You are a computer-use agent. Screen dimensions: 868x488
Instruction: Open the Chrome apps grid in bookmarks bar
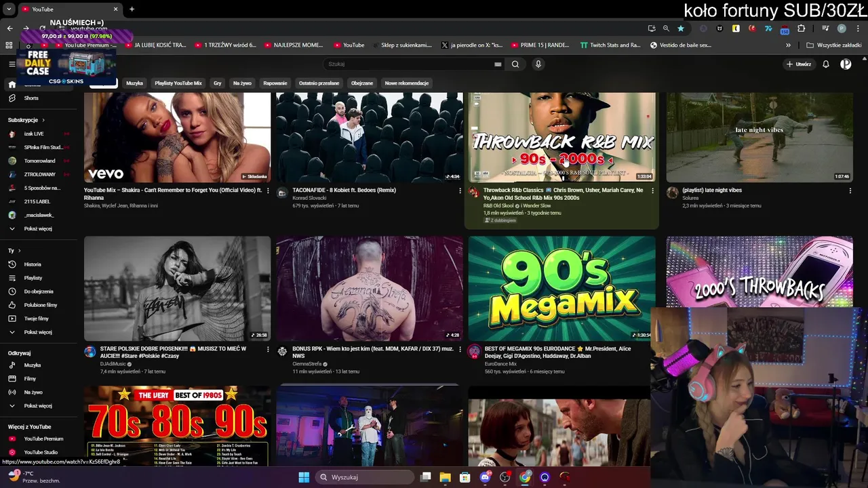tap(9, 45)
